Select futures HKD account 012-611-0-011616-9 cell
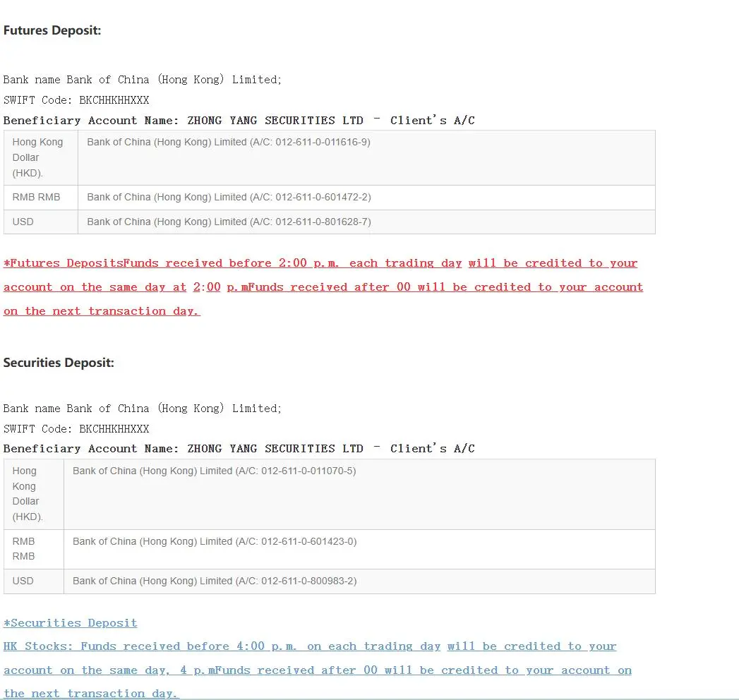 366,158
